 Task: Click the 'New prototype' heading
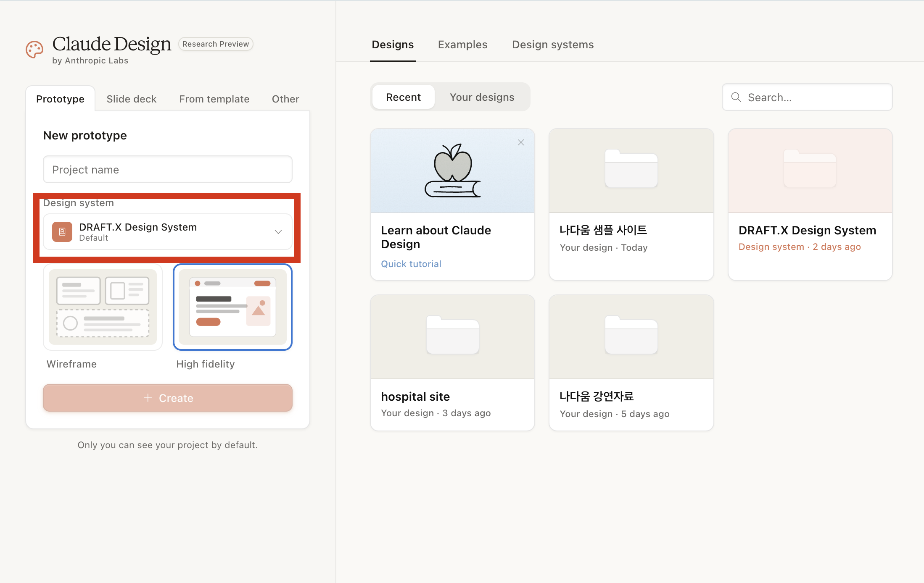coord(85,135)
